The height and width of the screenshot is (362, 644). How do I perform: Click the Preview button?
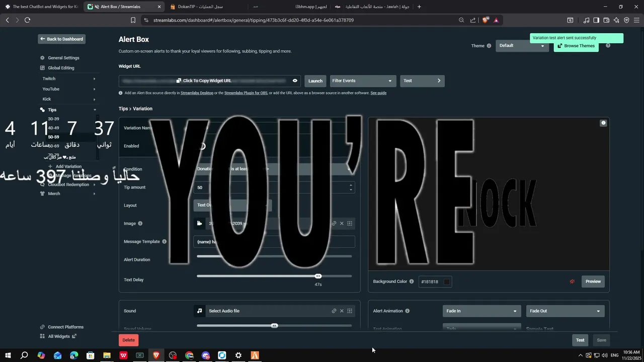[x=593, y=282]
